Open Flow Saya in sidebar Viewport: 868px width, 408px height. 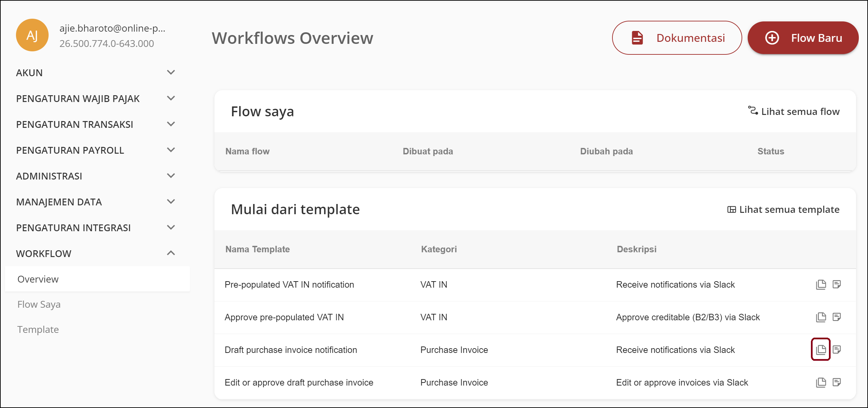tap(39, 304)
